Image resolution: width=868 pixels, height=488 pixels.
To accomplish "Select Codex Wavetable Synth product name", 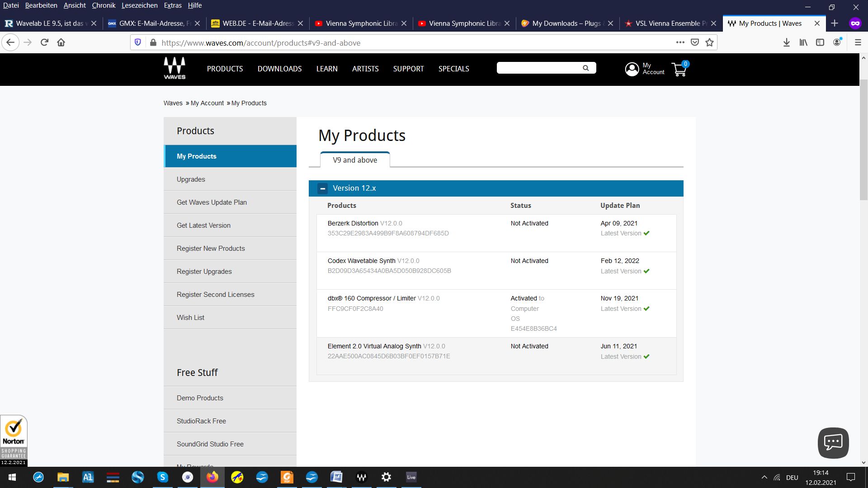I will point(361,261).
